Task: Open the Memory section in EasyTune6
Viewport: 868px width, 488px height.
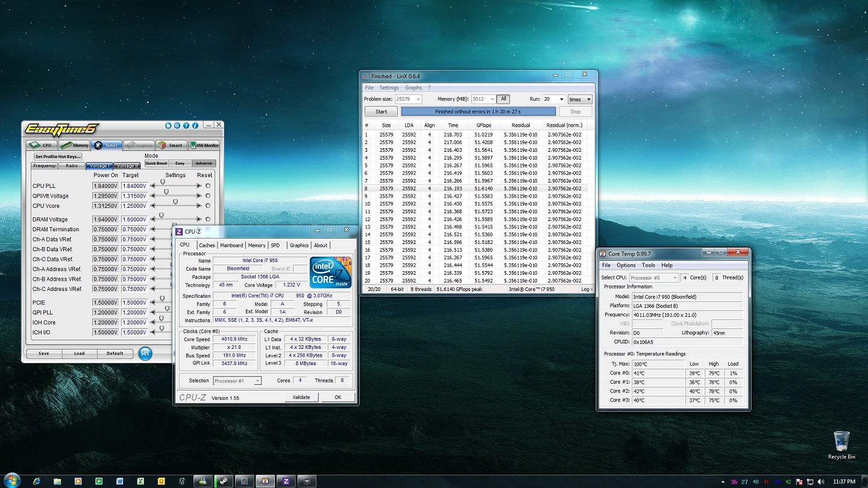Action: coord(75,145)
